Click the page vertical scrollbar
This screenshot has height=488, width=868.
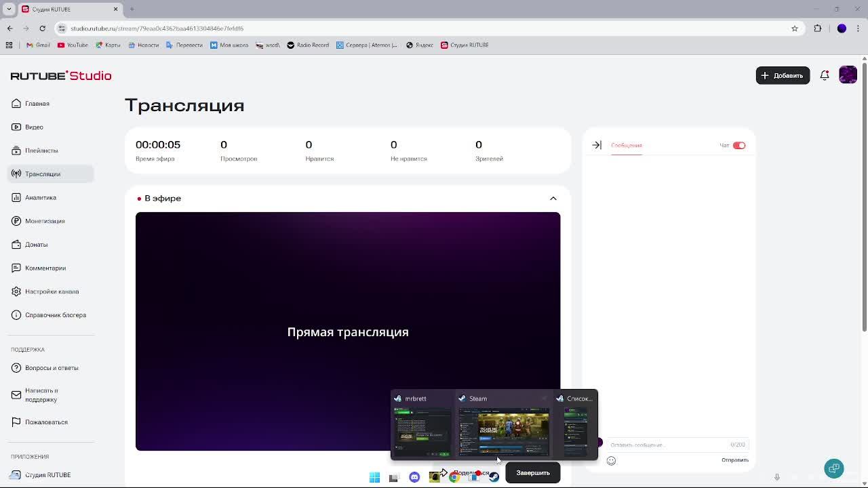pyautogui.click(x=864, y=197)
